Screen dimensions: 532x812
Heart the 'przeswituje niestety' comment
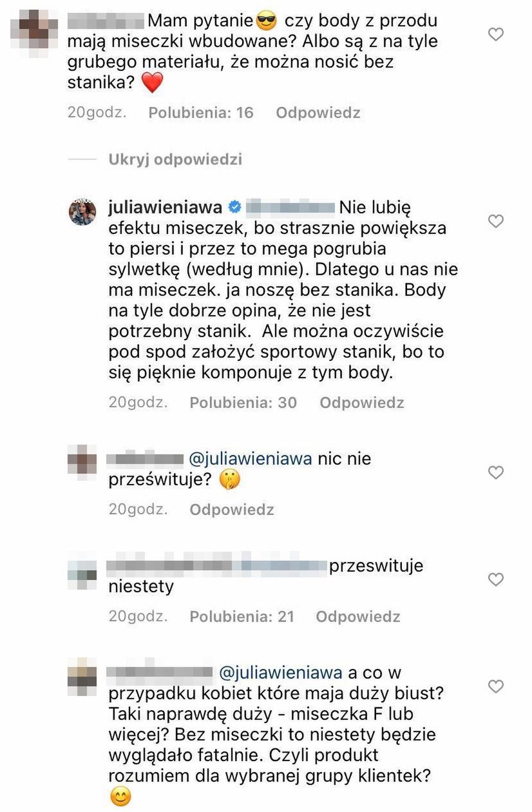pyautogui.click(x=495, y=580)
